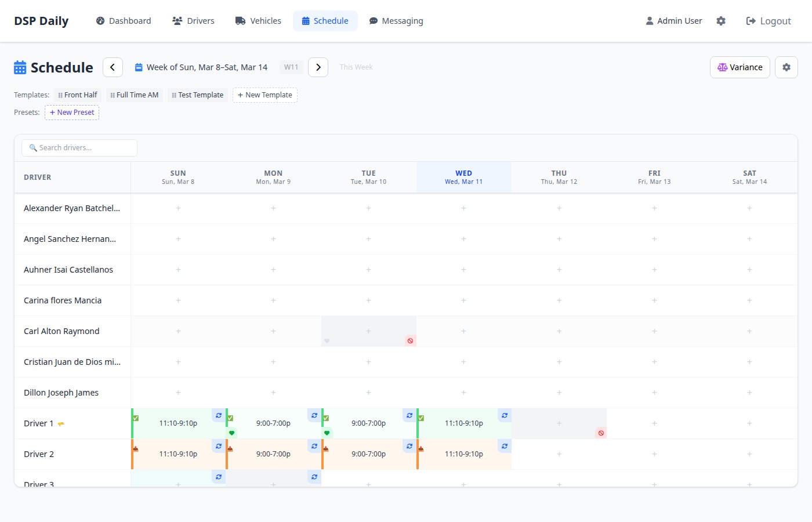Viewport: 812px width, 522px height.
Task: Go to the previous week with the left chevron
Action: [113, 67]
